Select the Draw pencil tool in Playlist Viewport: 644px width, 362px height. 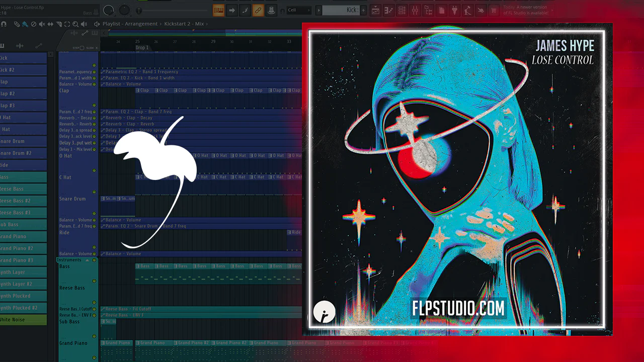pos(17,24)
